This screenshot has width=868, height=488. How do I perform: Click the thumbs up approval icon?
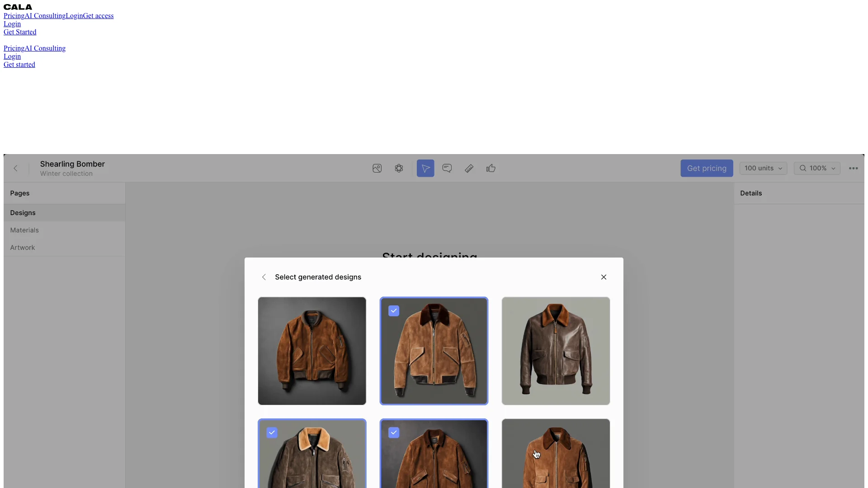(491, 168)
